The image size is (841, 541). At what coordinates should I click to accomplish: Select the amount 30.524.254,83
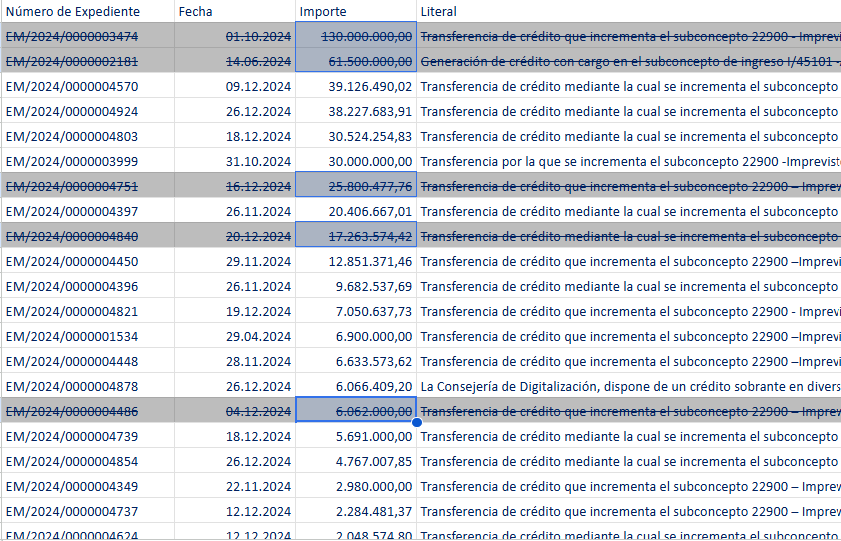tap(356, 137)
